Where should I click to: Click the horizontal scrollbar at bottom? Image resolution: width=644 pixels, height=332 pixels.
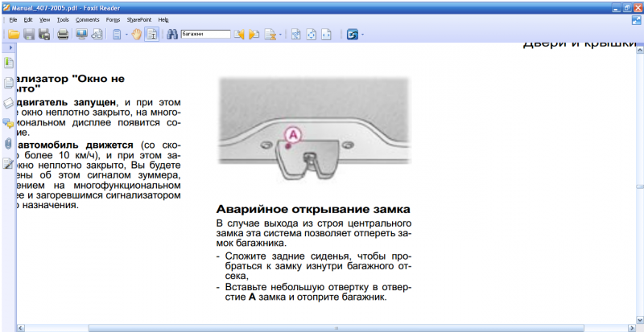[322, 328]
